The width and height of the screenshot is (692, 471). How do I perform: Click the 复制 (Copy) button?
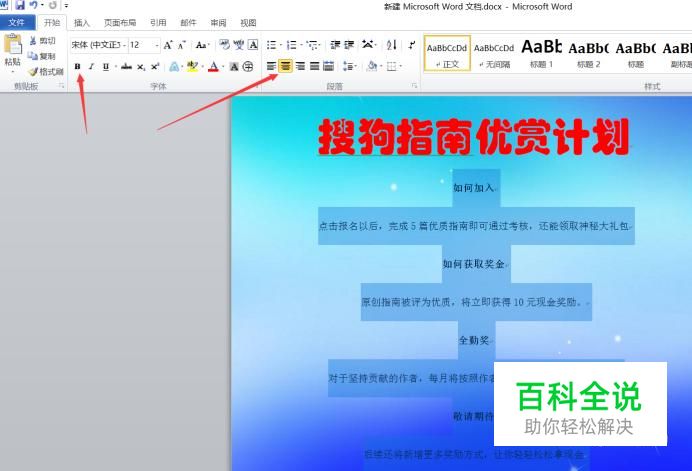pos(43,56)
